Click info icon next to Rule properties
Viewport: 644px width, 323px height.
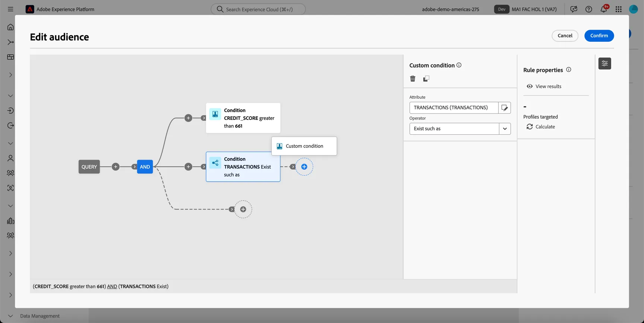(568, 70)
